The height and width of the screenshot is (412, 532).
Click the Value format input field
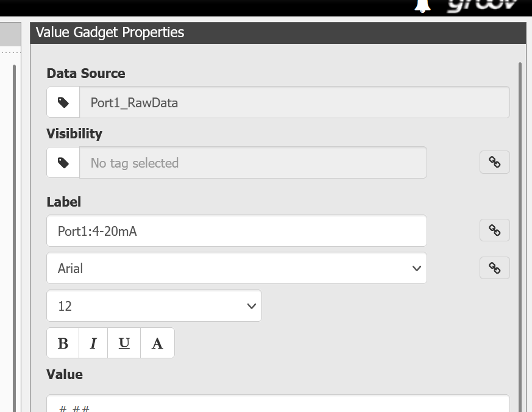(278, 403)
